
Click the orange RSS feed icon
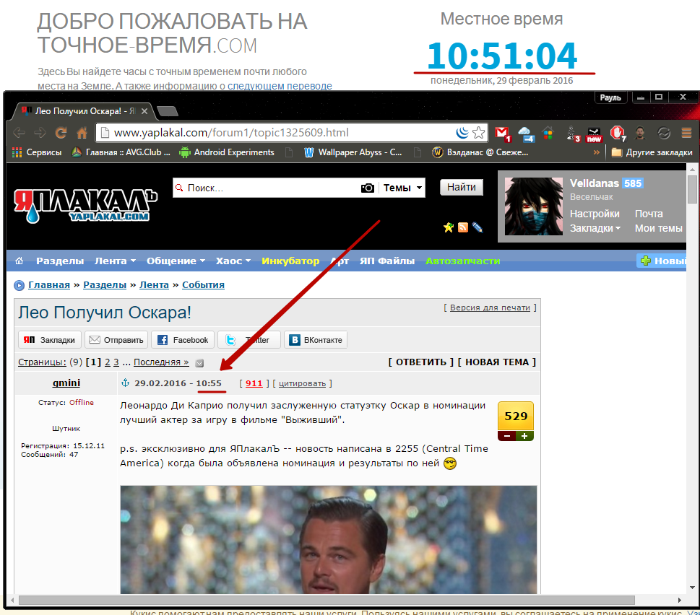(x=463, y=227)
